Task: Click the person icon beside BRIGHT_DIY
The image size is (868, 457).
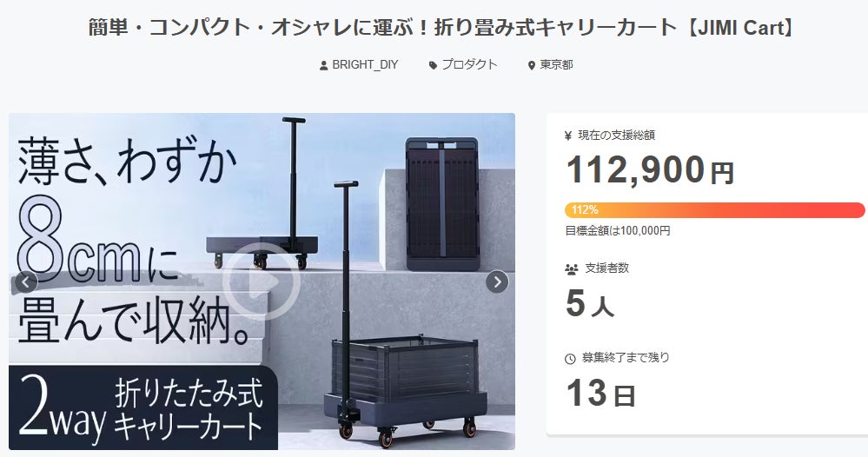Action: click(324, 65)
